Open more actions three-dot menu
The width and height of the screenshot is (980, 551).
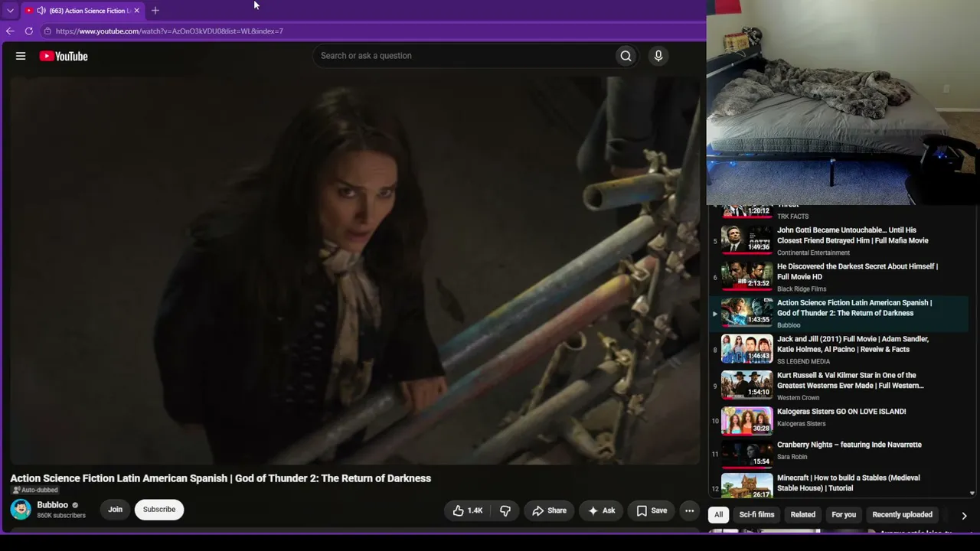[x=689, y=510]
